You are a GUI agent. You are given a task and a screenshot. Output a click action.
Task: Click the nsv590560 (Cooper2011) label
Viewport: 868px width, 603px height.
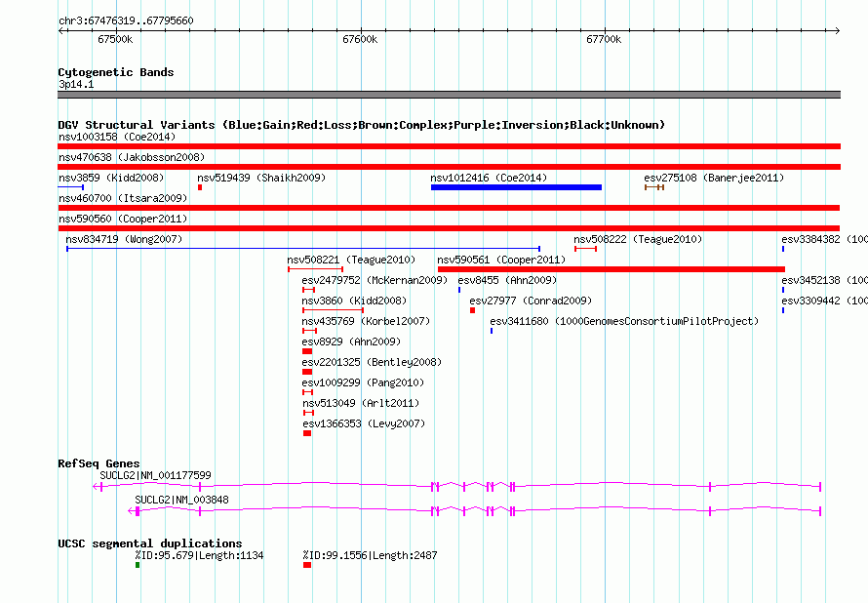point(123,219)
